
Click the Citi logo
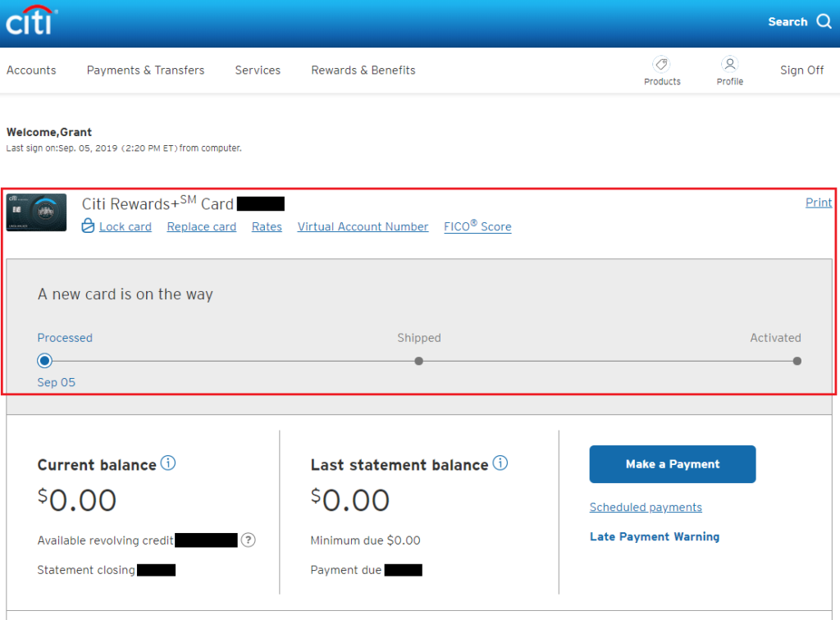point(30,21)
